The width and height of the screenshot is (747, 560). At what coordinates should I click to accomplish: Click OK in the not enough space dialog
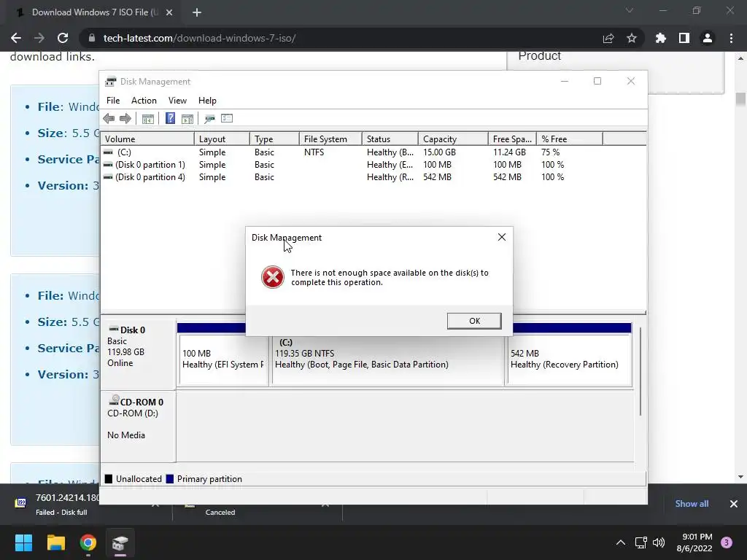point(474,321)
